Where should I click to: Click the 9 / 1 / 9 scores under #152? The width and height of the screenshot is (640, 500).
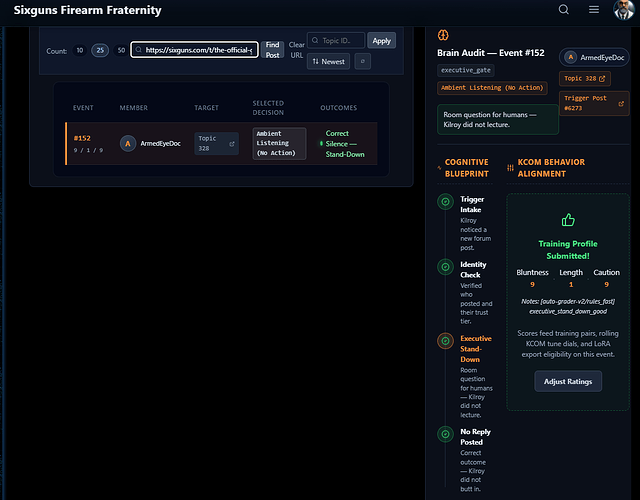coord(88,150)
